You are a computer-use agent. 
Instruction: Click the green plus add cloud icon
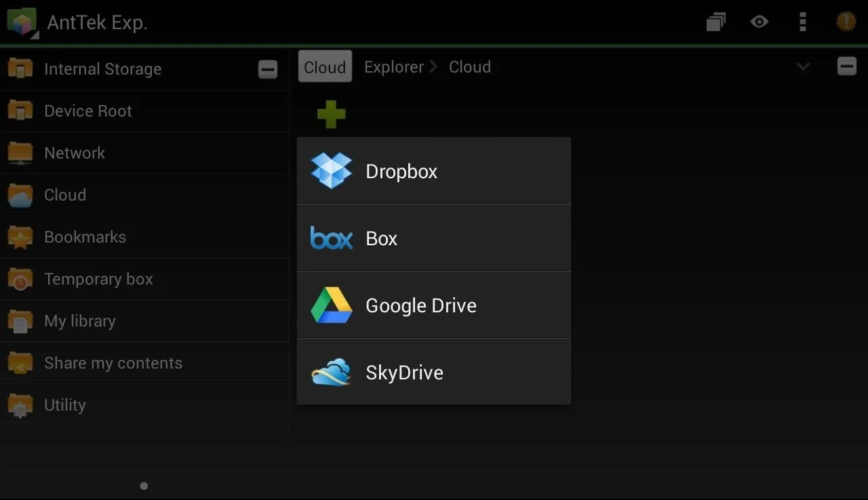[331, 114]
